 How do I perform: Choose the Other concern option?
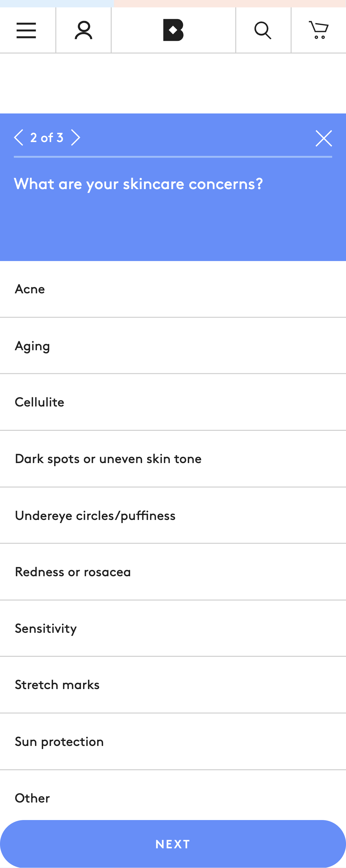[173, 798]
